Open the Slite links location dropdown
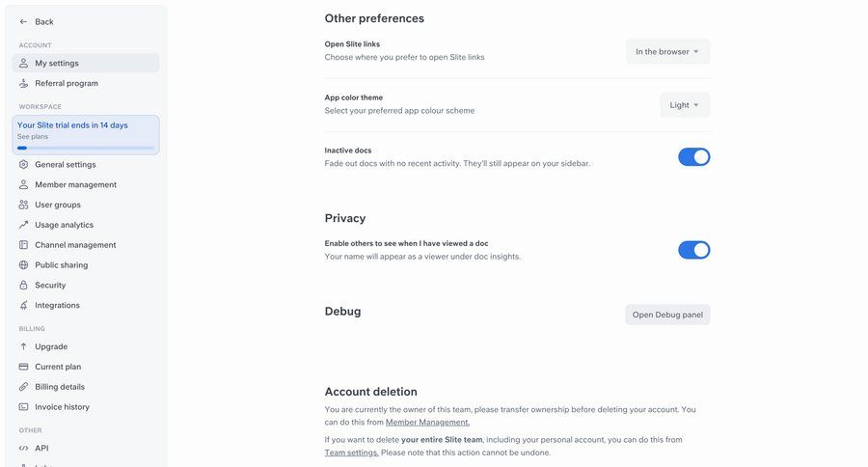 point(667,52)
